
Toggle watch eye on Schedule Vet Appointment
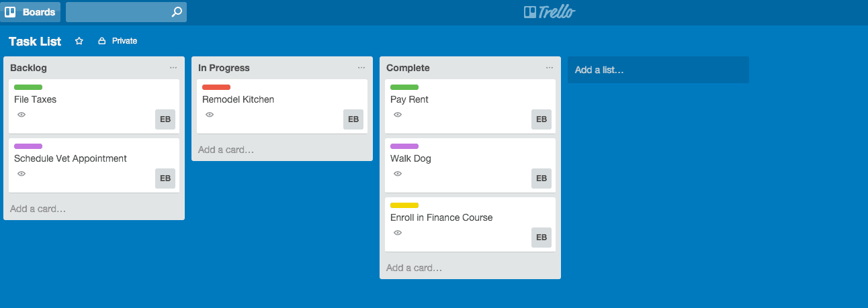click(x=21, y=174)
